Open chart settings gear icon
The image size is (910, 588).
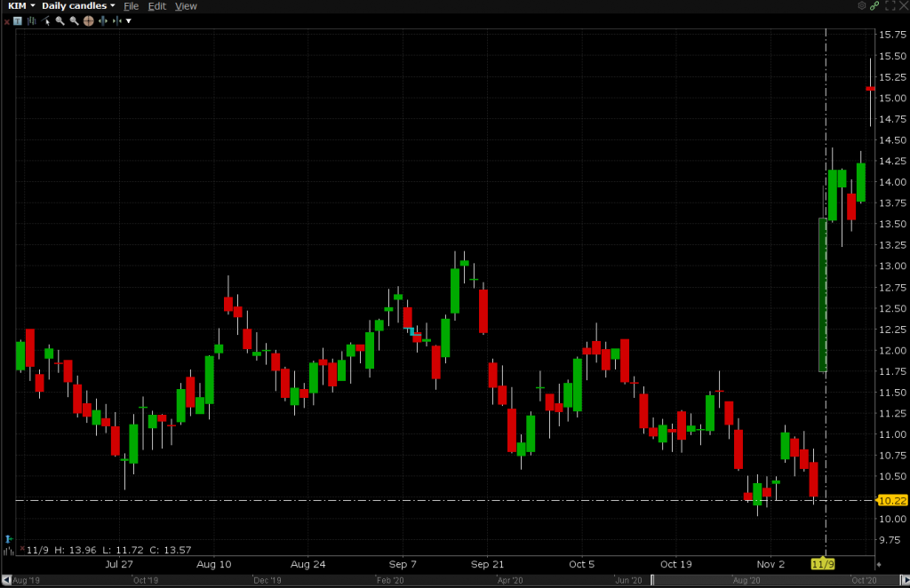coord(861,6)
